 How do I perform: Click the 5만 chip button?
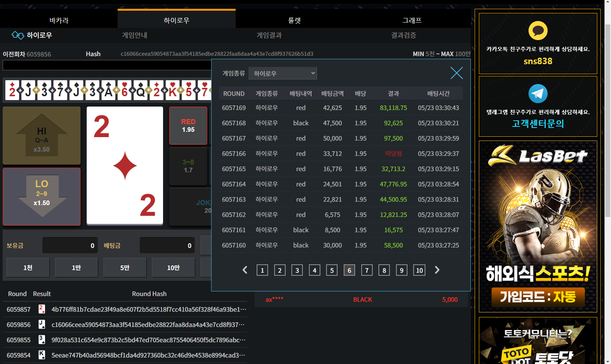click(x=125, y=268)
